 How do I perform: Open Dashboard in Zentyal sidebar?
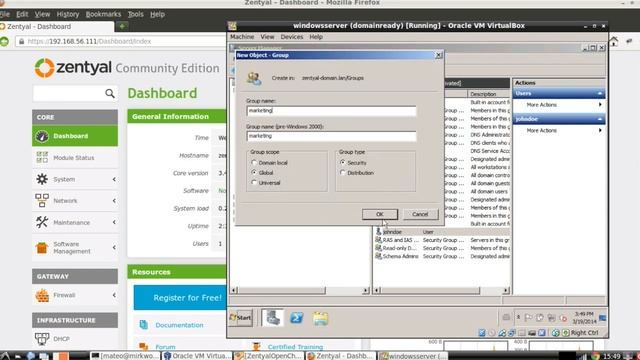point(75,136)
